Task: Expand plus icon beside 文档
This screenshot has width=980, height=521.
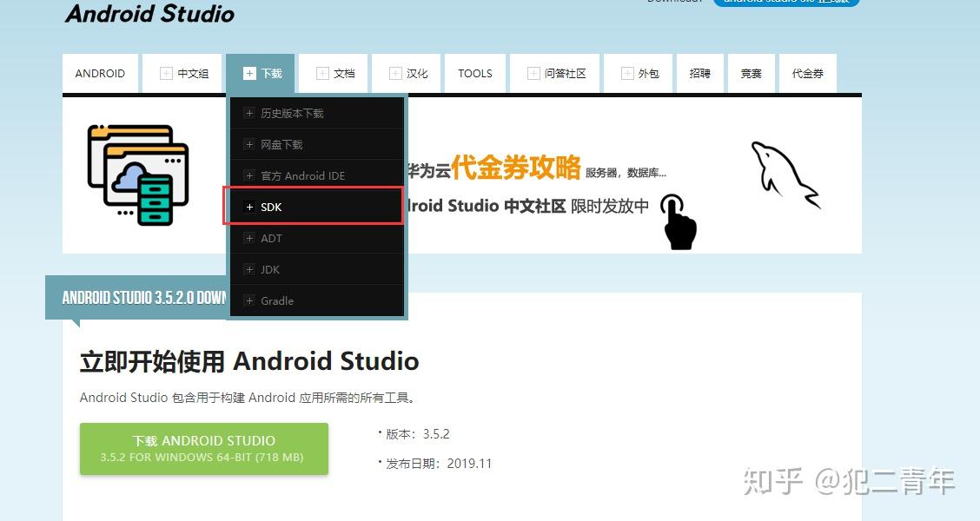Action: click(x=322, y=74)
